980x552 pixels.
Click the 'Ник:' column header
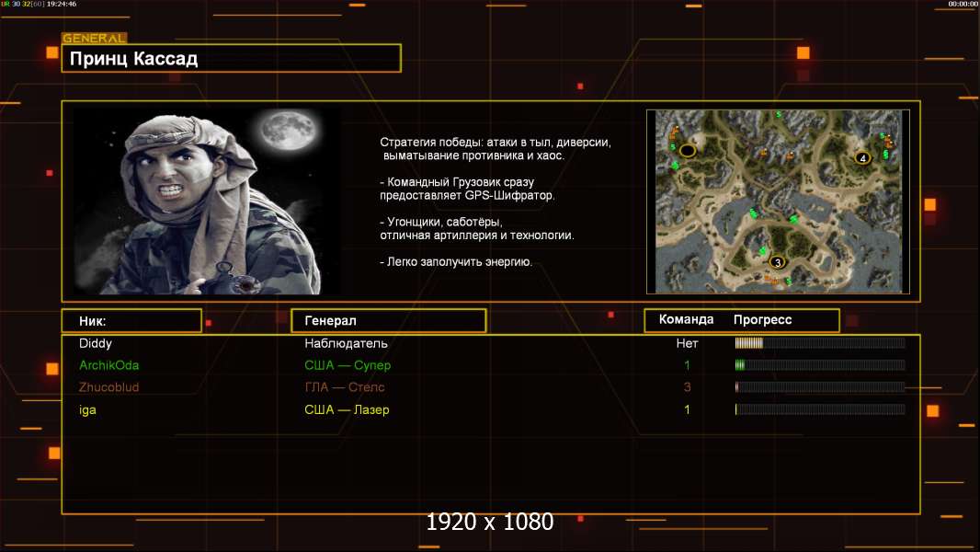coord(131,321)
